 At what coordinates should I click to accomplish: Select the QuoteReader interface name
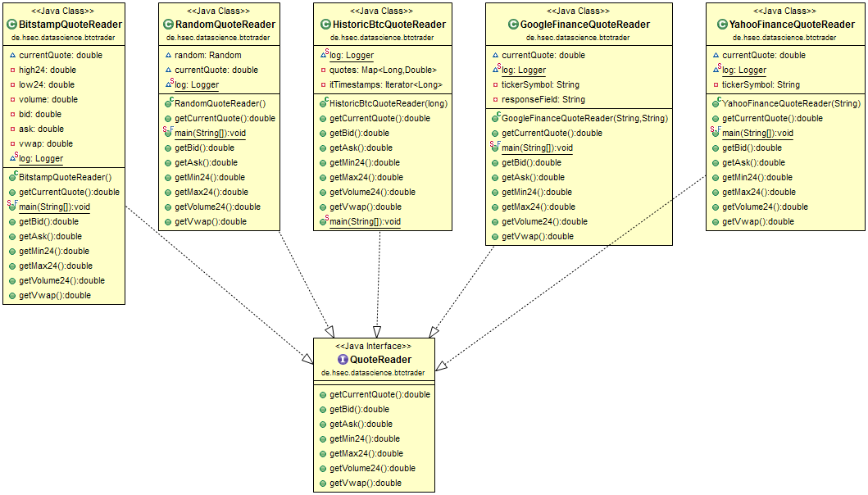click(x=381, y=359)
